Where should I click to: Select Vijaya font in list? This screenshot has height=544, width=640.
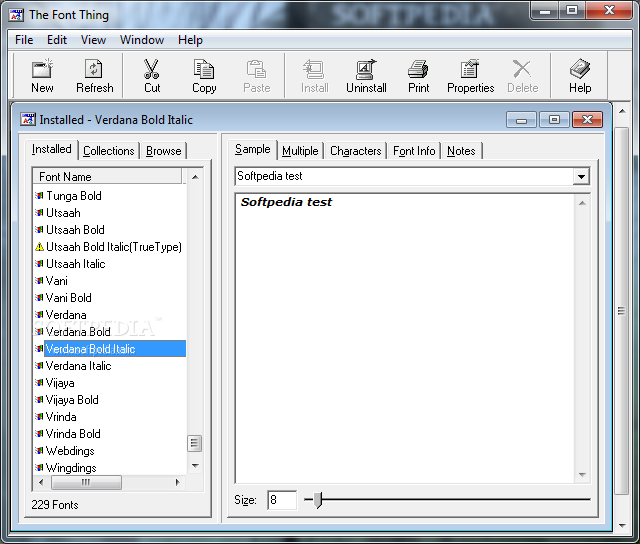point(60,383)
